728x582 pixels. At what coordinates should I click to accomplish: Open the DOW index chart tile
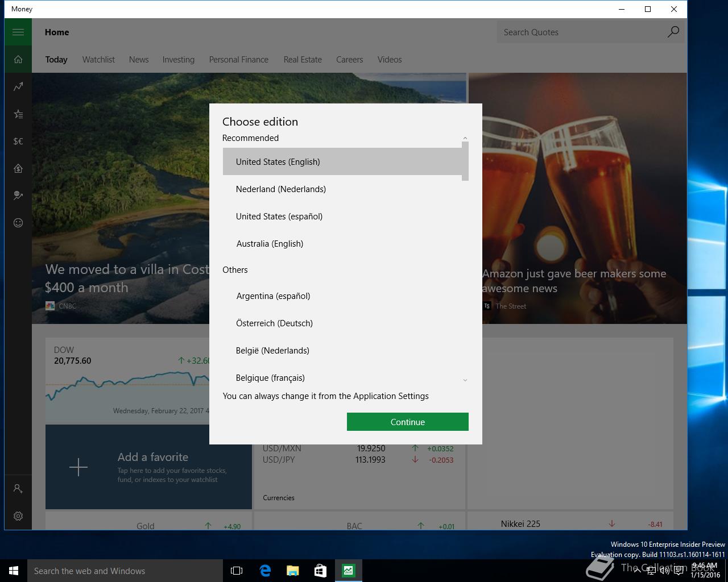[128, 381]
